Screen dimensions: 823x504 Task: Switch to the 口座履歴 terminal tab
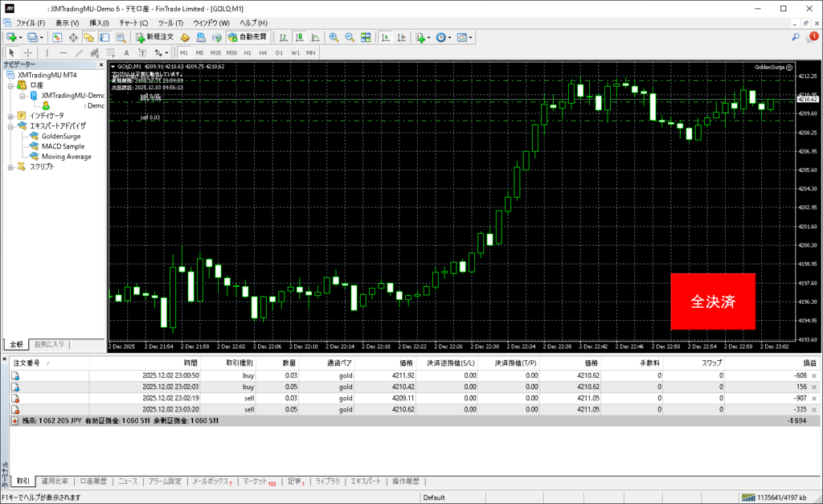[94, 481]
